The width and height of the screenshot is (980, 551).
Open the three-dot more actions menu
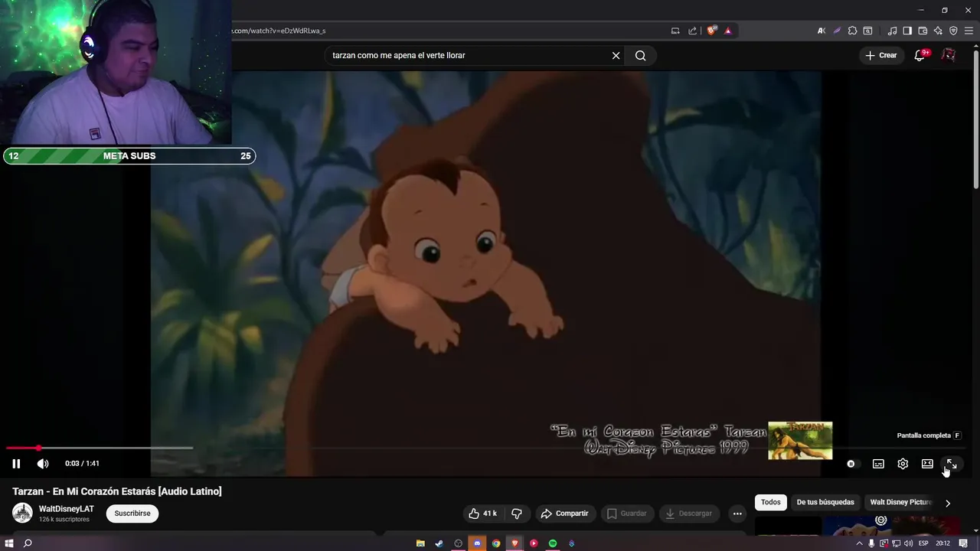737,514
